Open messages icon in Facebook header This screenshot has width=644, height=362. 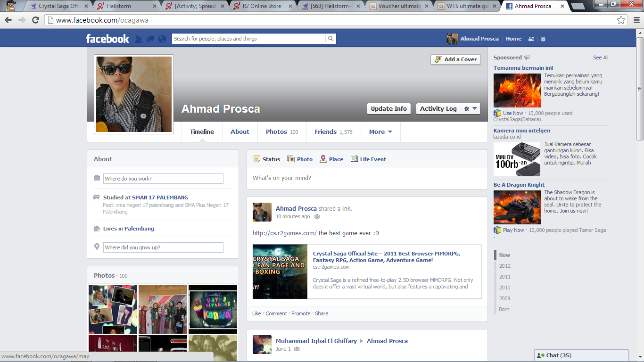[x=150, y=39]
